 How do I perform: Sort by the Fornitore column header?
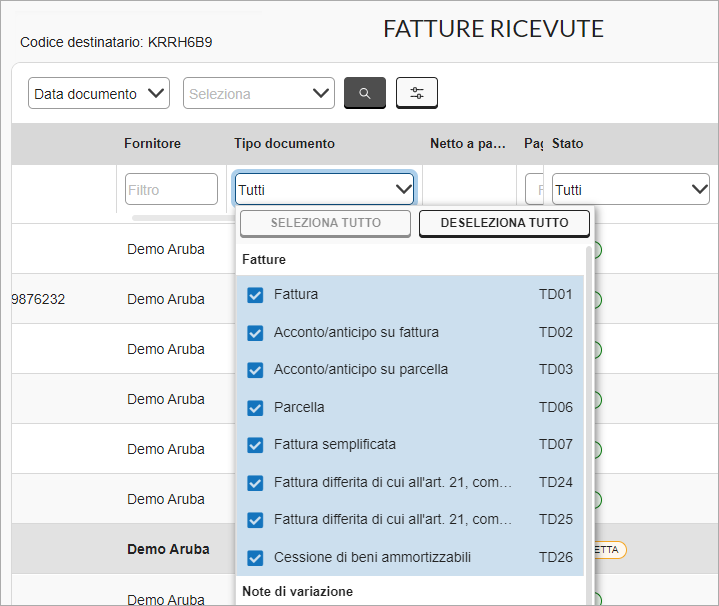[152, 143]
